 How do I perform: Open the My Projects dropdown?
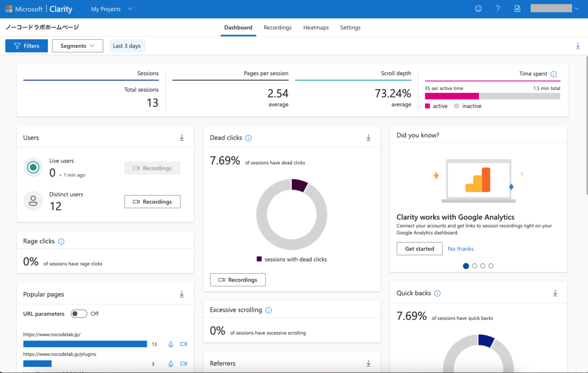[x=112, y=9]
